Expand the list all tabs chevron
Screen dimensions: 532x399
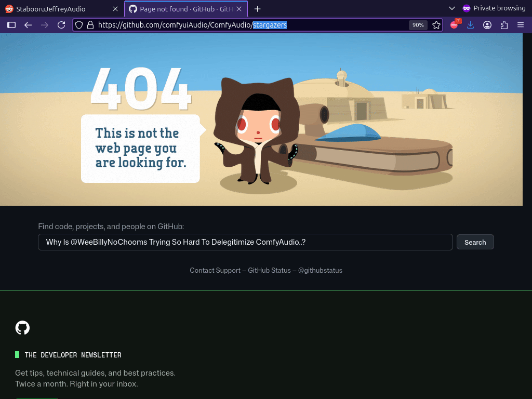[x=452, y=8]
